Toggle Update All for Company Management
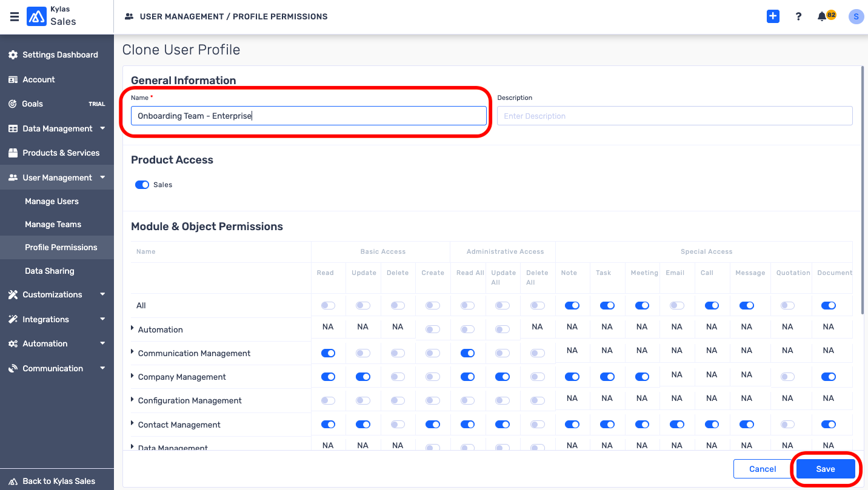Image resolution: width=868 pixels, height=490 pixels. [502, 377]
